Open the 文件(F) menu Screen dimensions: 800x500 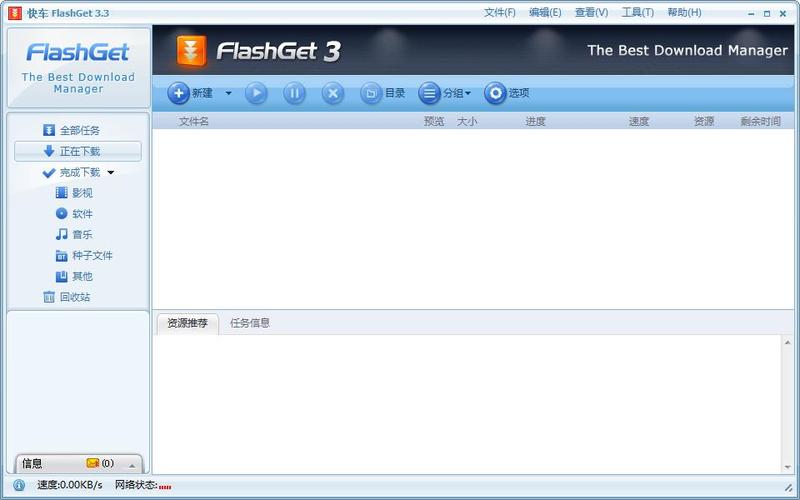click(x=499, y=13)
